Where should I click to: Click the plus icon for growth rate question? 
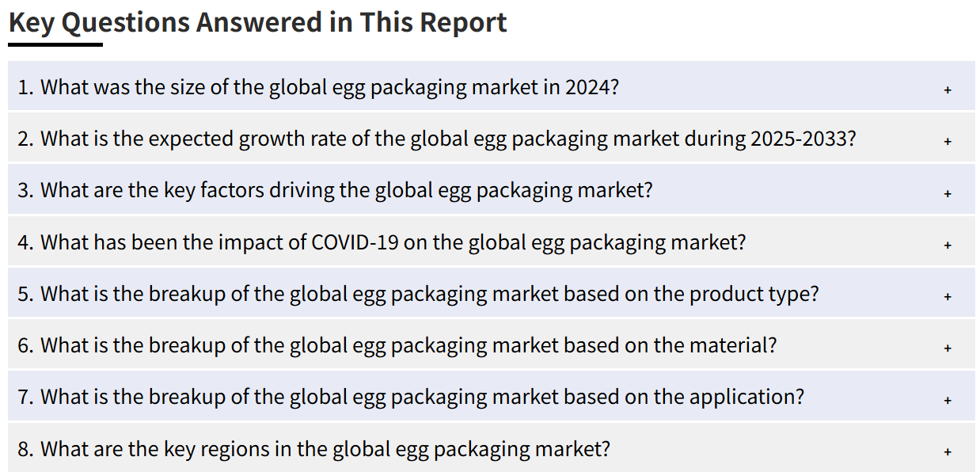(948, 142)
